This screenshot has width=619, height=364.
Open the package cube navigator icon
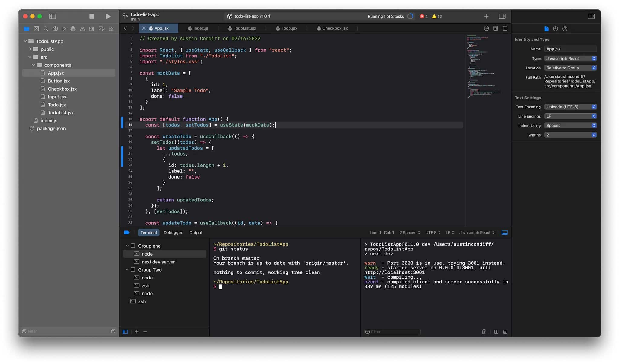click(55, 29)
